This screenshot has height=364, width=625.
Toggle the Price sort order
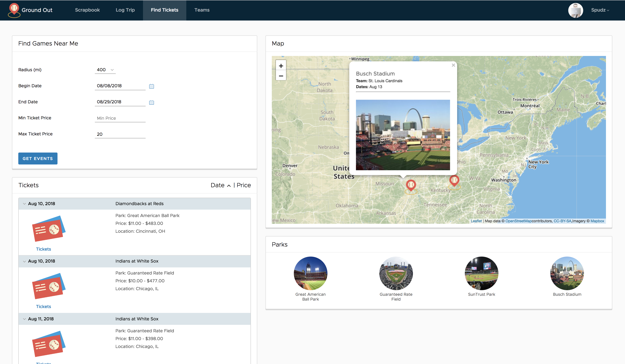[243, 185]
